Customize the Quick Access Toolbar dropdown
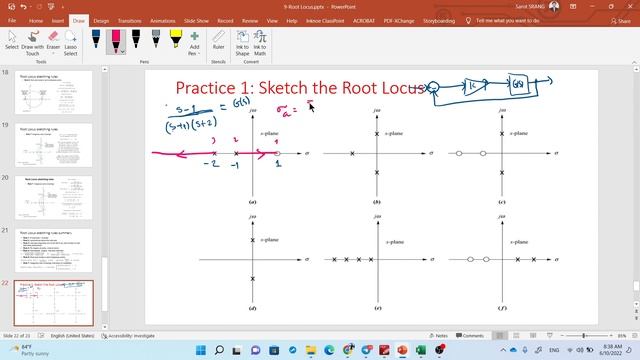640x360 pixels. (x=62, y=7)
